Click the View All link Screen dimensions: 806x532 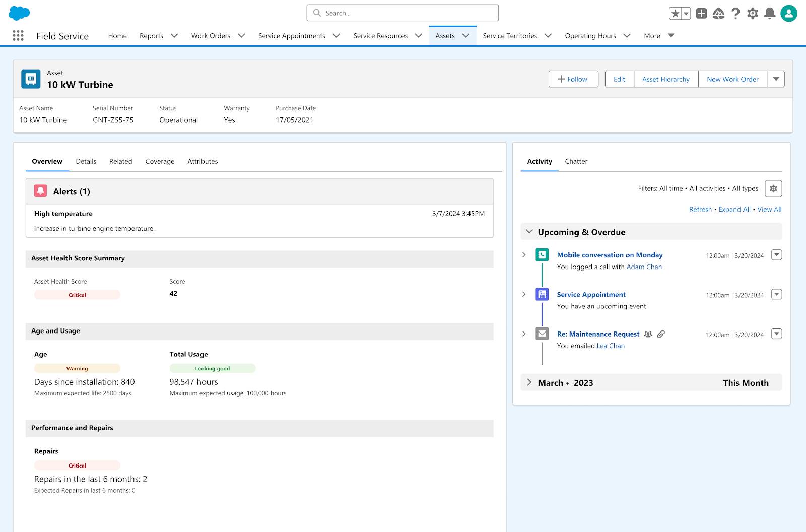[x=769, y=209]
